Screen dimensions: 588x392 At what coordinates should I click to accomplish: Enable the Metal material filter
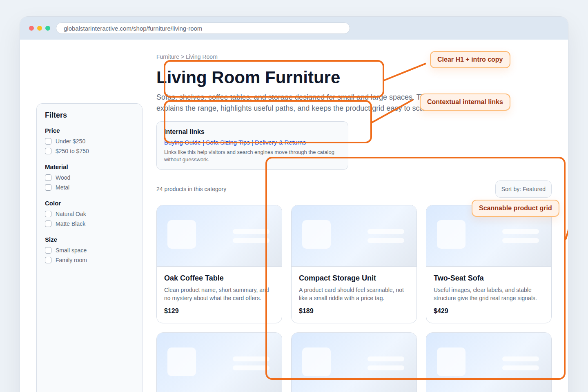48,187
